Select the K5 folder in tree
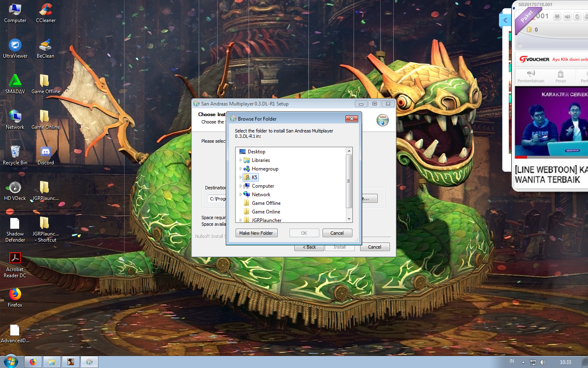 coord(251,177)
